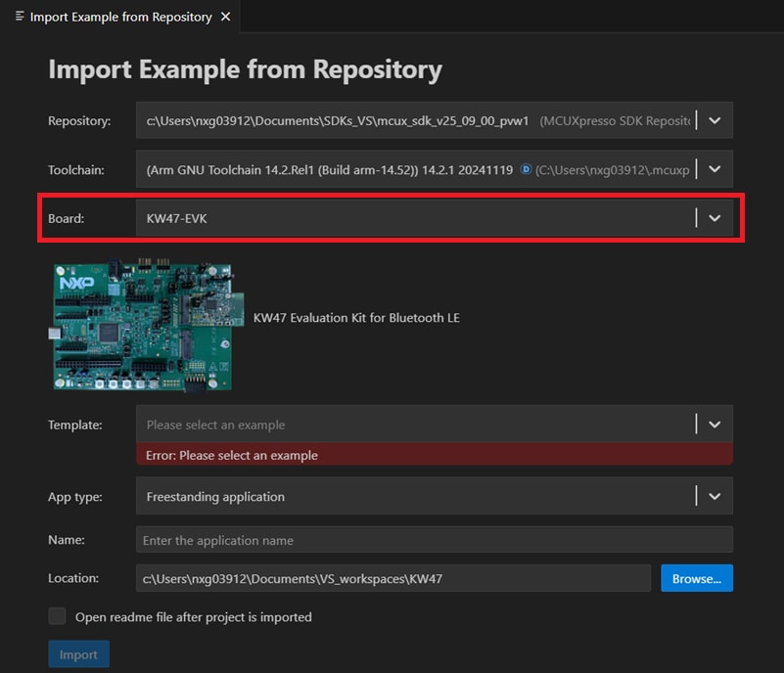This screenshot has width=784, height=673.
Task: Click the application Name input field
Action: pyautogui.click(x=392, y=539)
